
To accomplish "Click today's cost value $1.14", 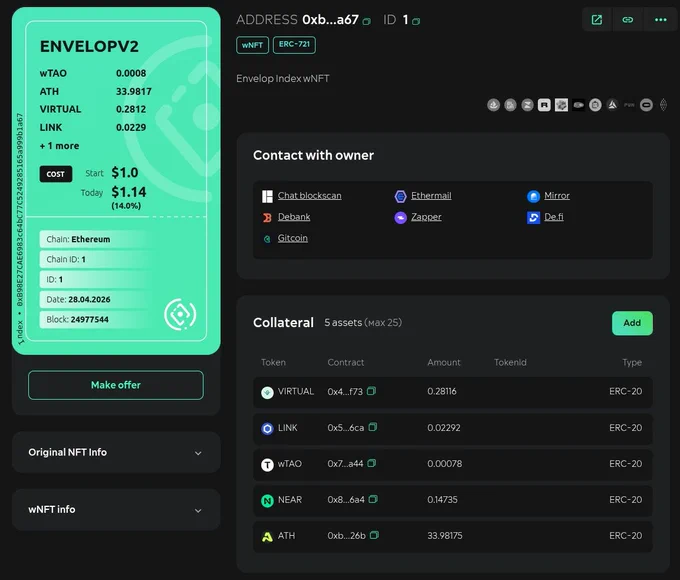I will coord(129,192).
